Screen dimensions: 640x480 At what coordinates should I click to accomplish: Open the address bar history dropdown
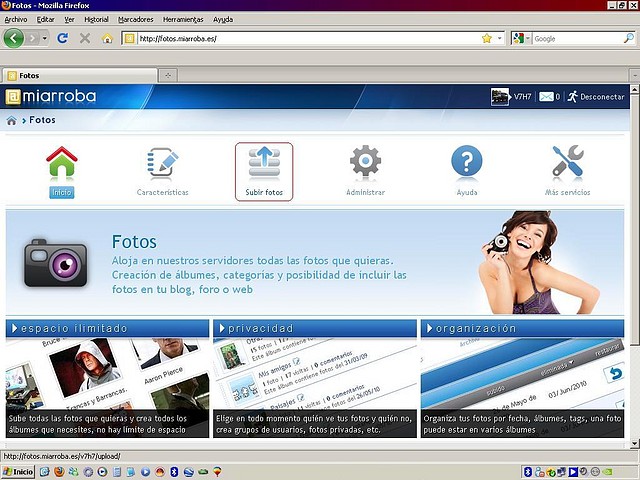(x=499, y=38)
